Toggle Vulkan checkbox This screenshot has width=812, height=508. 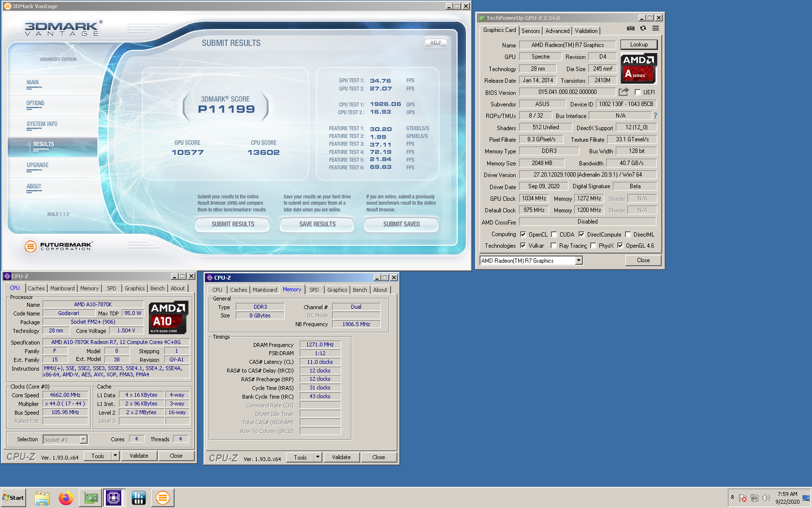tap(522, 245)
